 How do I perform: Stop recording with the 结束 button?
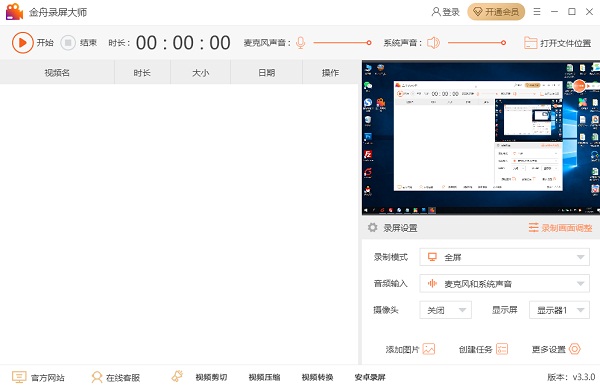click(79, 42)
